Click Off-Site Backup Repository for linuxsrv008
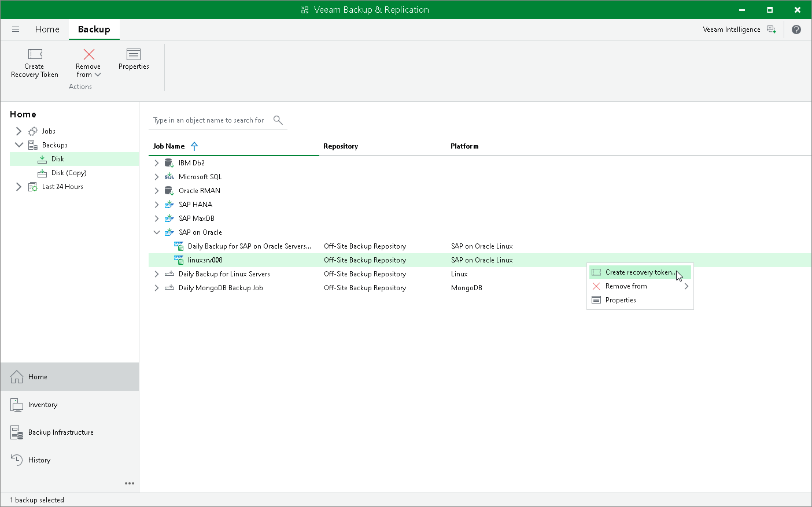This screenshot has width=812, height=507. point(365,260)
